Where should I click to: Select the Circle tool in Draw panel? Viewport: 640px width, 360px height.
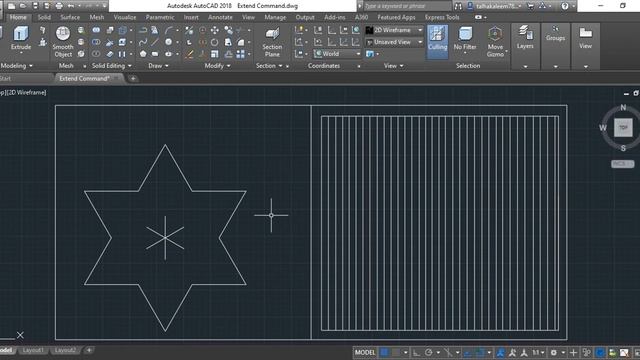pyautogui.click(x=169, y=42)
